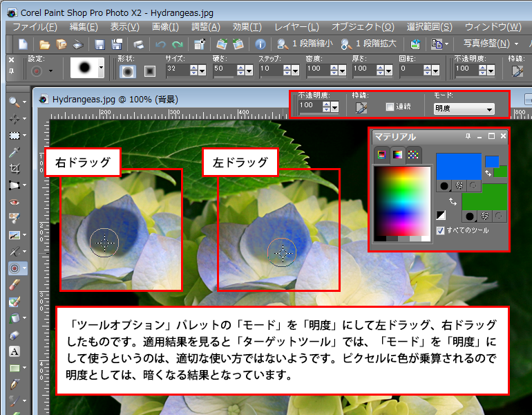Click the scanner import icon
The image size is (532, 415).
click(77, 44)
